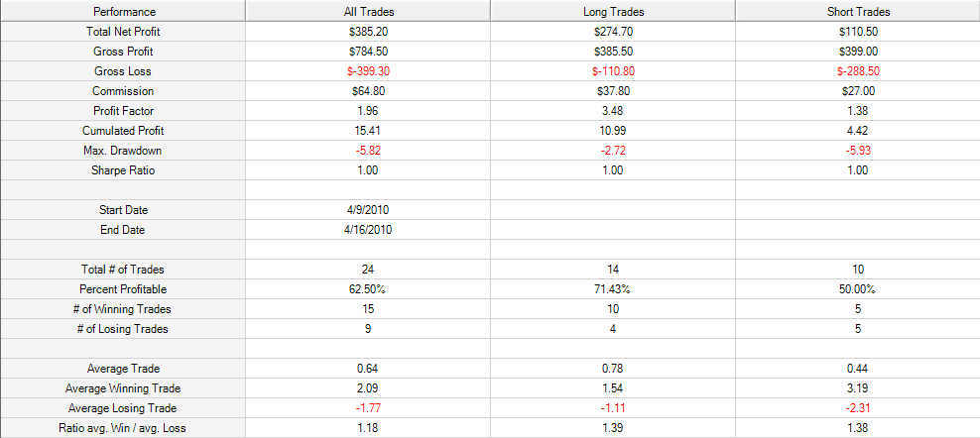The height and width of the screenshot is (438, 980).
Task: Click the # of Winning Trades label
Action: 123,309
